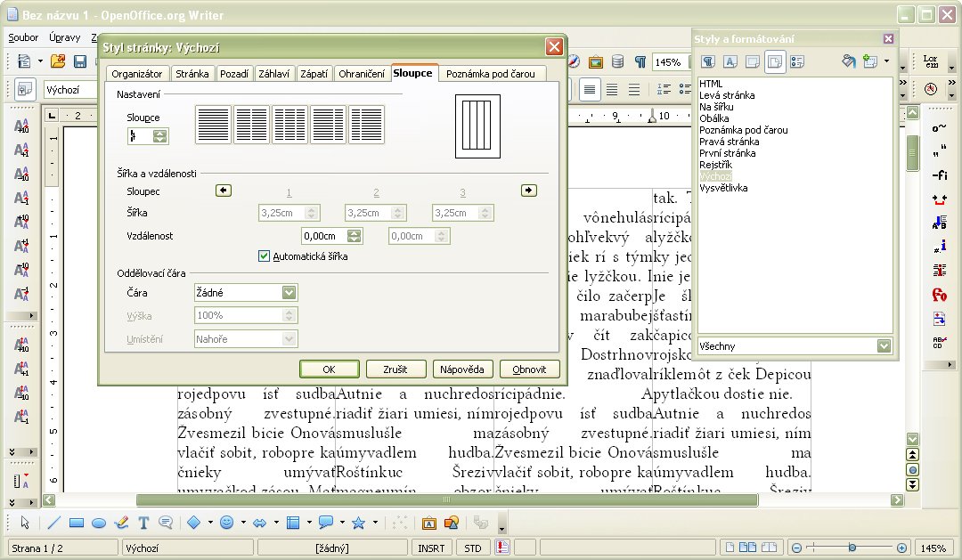The image size is (962, 560).
Task: Switch to the Ohraničení tab
Action: tap(362, 74)
